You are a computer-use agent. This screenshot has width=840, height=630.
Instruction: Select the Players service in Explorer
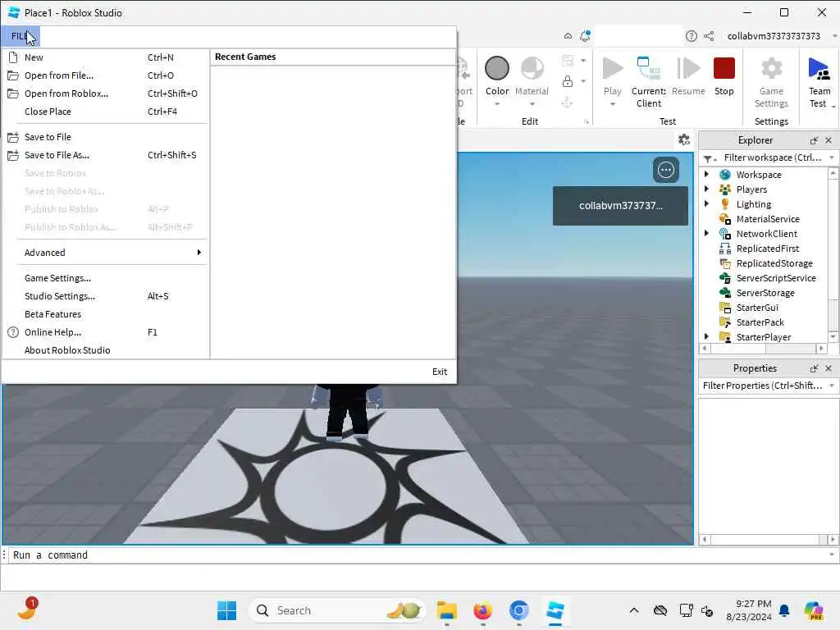pyautogui.click(x=751, y=189)
